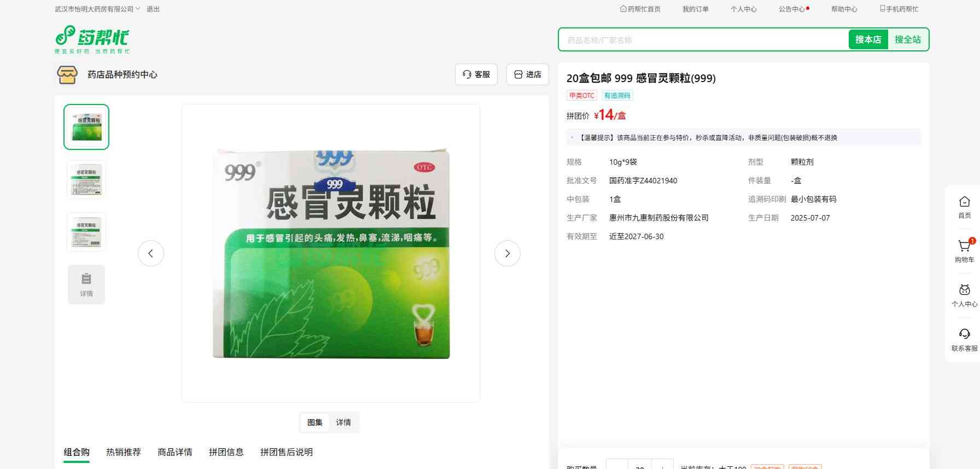Switch to the 详情 image view toggle
The image size is (980, 469).
coord(343,422)
